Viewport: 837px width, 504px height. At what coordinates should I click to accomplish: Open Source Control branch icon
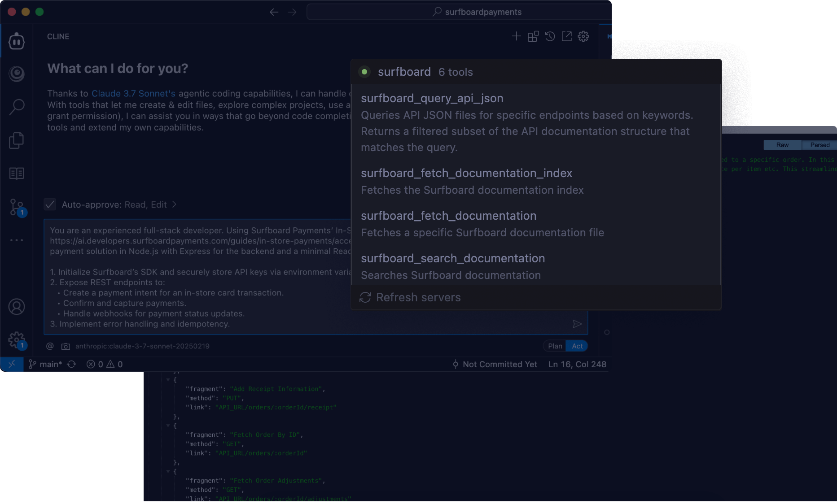tap(17, 208)
